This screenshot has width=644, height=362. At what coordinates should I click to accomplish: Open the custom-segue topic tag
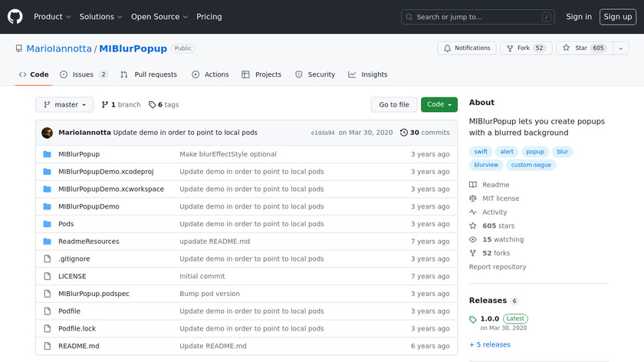coord(531,165)
